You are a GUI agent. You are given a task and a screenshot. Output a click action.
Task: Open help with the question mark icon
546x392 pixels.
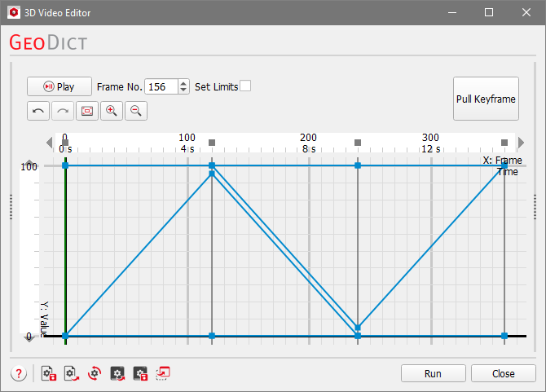click(x=19, y=373)
